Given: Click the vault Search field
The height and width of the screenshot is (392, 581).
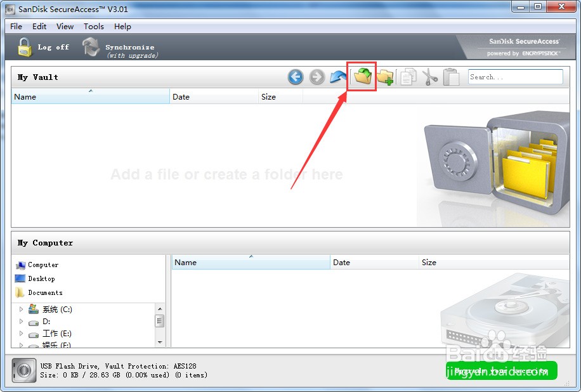Looking at the screenshot, I should pos(516,77).
